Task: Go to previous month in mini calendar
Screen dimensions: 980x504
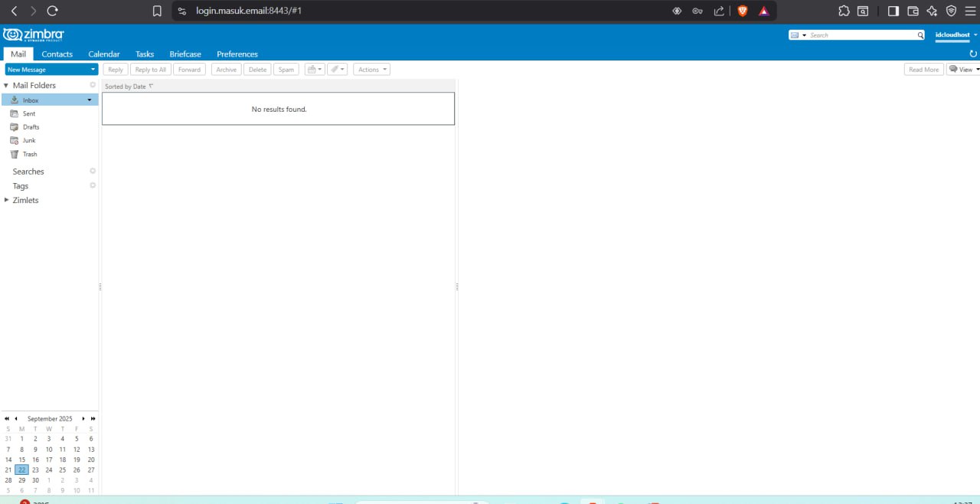Action: click(x=15, y=419)
